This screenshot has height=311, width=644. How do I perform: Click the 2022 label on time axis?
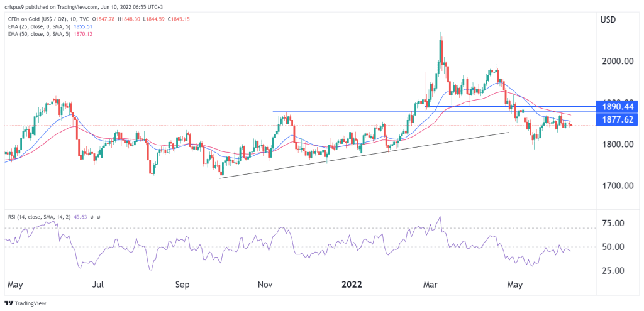pyautogui.click(x=352, y=285)
